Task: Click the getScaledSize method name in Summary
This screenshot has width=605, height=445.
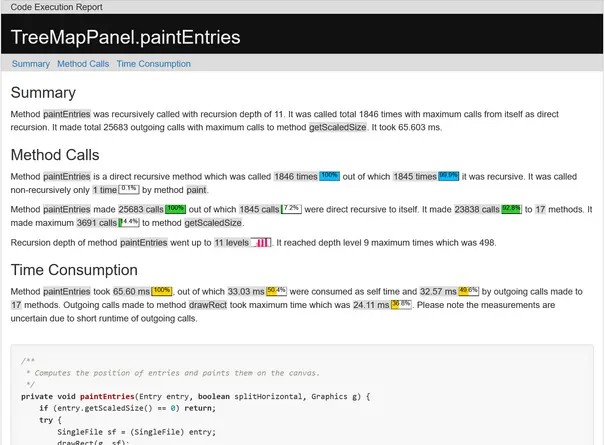Action: pos(337,128)
